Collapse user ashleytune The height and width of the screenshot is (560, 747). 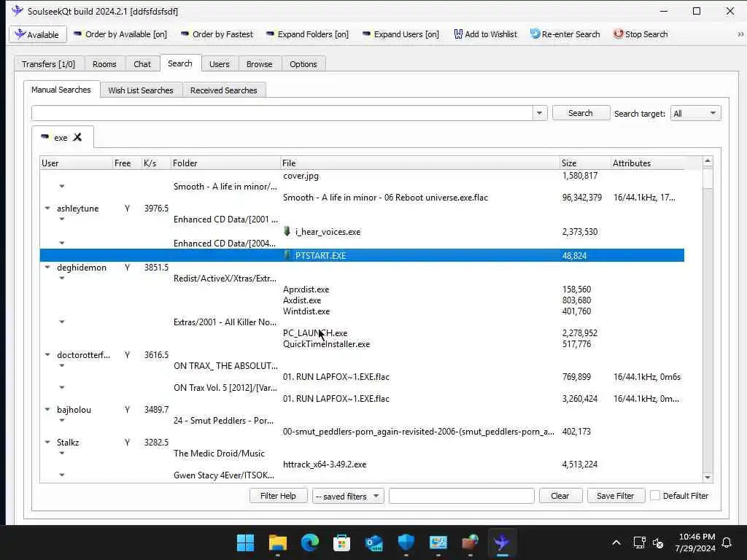coord(47,208)
